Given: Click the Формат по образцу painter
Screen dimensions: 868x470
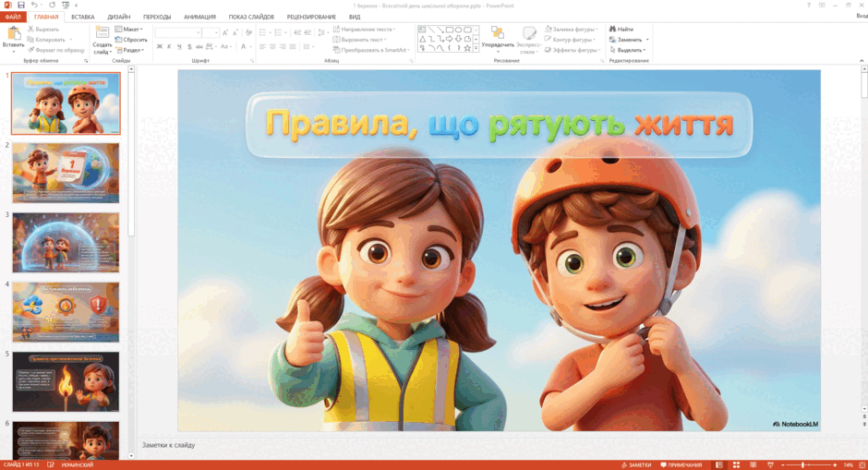Looking at the screenshot, I should pyautogui.click(x=56, y=50).
